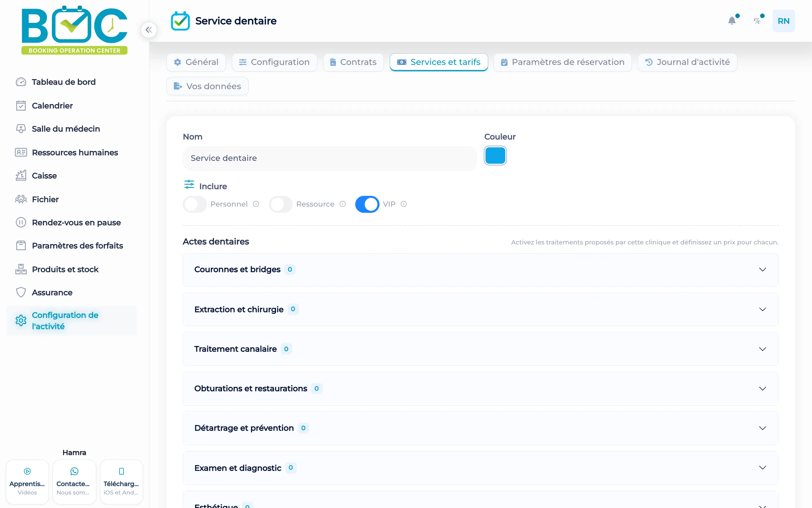This screenshot has width=812, height=508.
Task: Expand the Détartrage et prévention section
Action: (x=480, y=428)
